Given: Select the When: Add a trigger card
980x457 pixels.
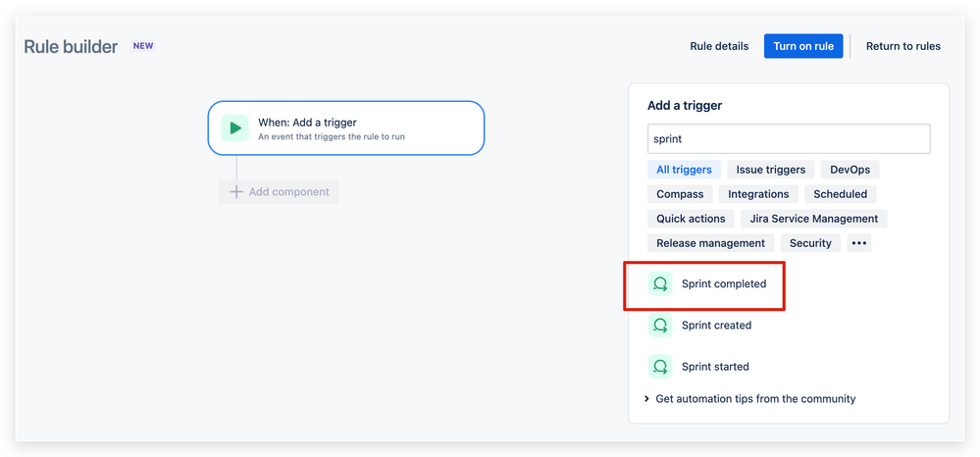Looking at the screenshot, I should (346, 128).
